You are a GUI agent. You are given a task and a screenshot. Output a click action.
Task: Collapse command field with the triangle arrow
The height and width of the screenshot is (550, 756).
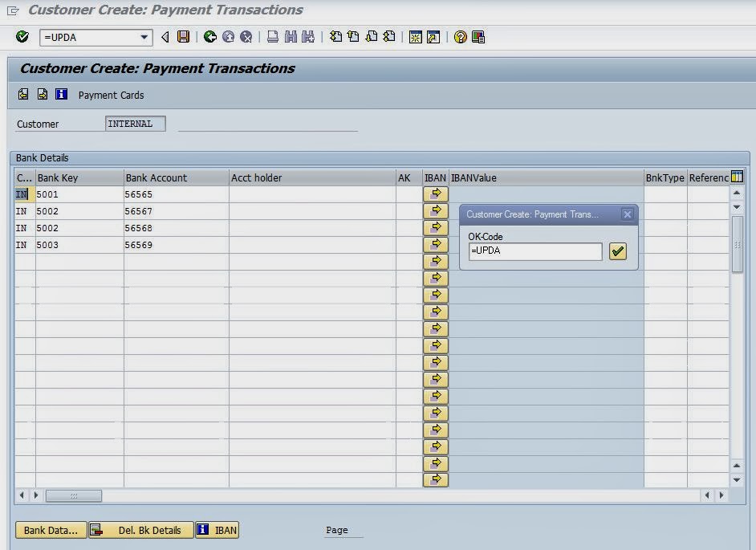165,37
